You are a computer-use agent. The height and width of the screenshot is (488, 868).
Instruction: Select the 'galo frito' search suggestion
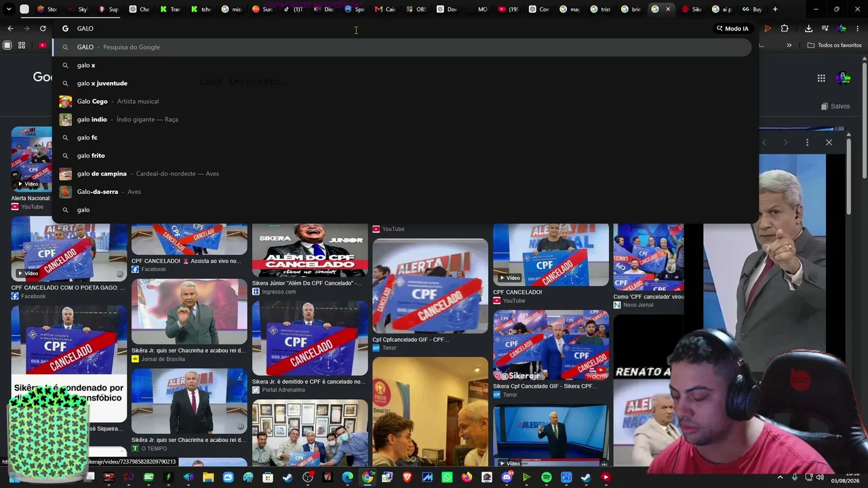click(403, 155)
